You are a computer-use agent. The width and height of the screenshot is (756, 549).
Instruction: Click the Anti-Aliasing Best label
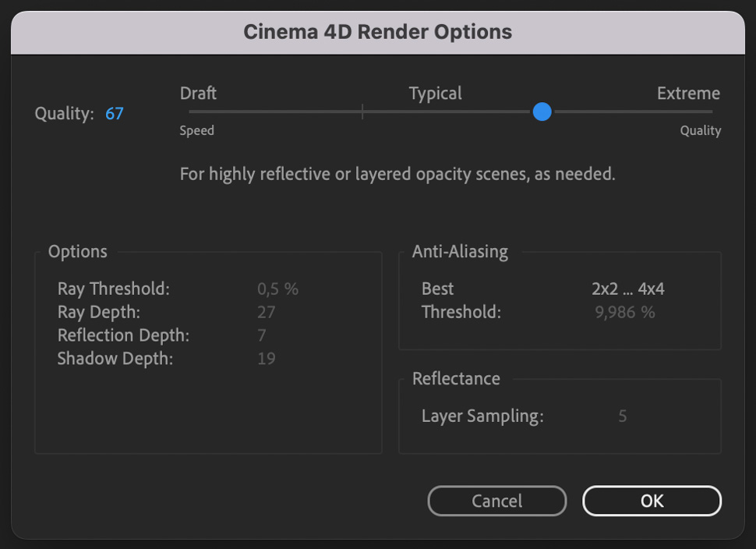tap(437, 289)
